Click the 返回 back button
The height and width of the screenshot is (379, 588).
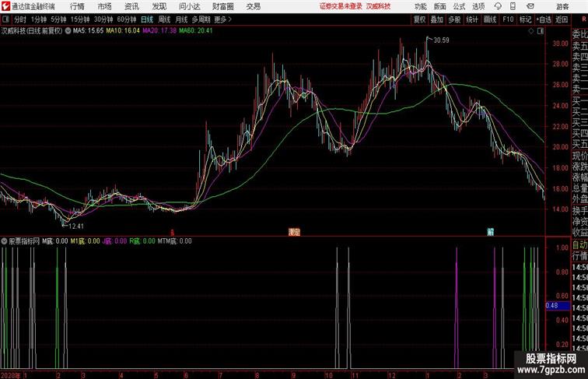click(x=562, y=19)
